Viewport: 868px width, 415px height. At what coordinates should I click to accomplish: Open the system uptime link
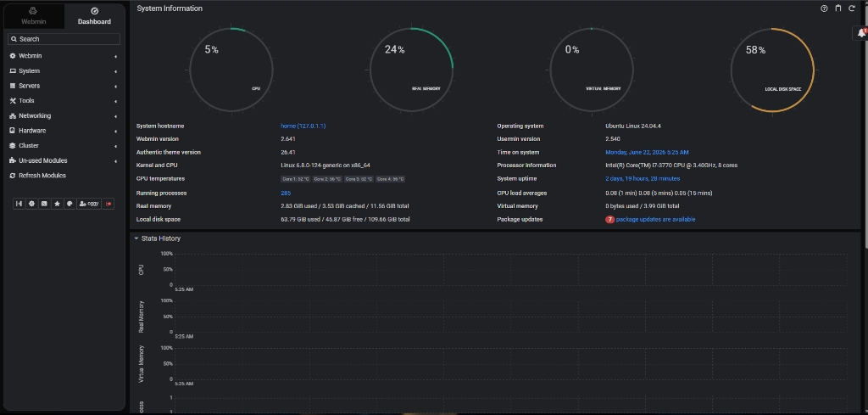tap(643, 178)
